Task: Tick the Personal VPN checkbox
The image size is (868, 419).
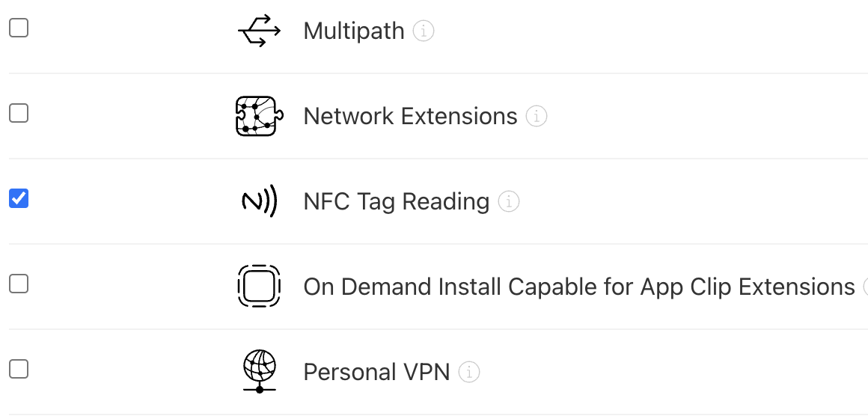Action: pos(19,369)
